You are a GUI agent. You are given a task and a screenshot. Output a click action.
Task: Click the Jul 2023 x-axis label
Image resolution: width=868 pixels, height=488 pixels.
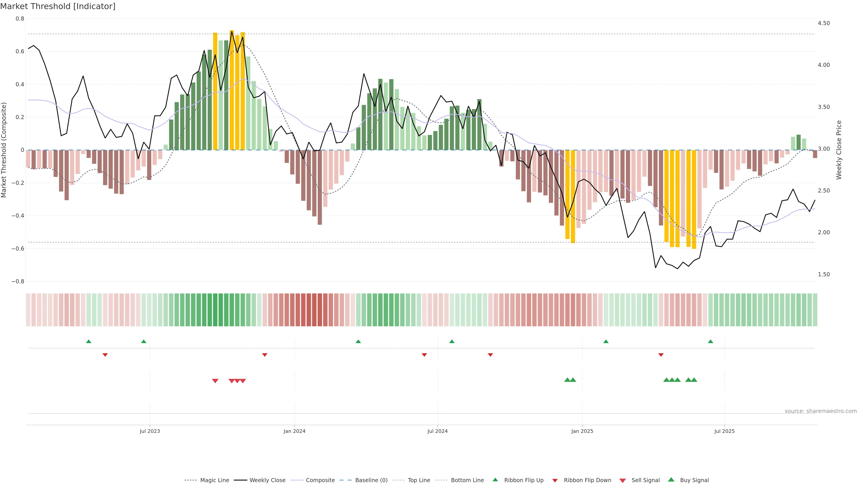pyautogui.click(x=150, y=431)
